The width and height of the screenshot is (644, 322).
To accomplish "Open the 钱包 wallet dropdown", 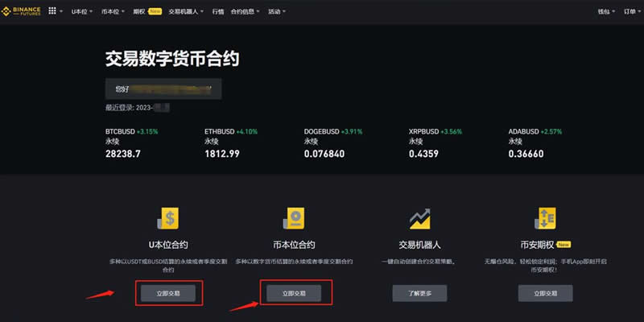I will (606, 12).
